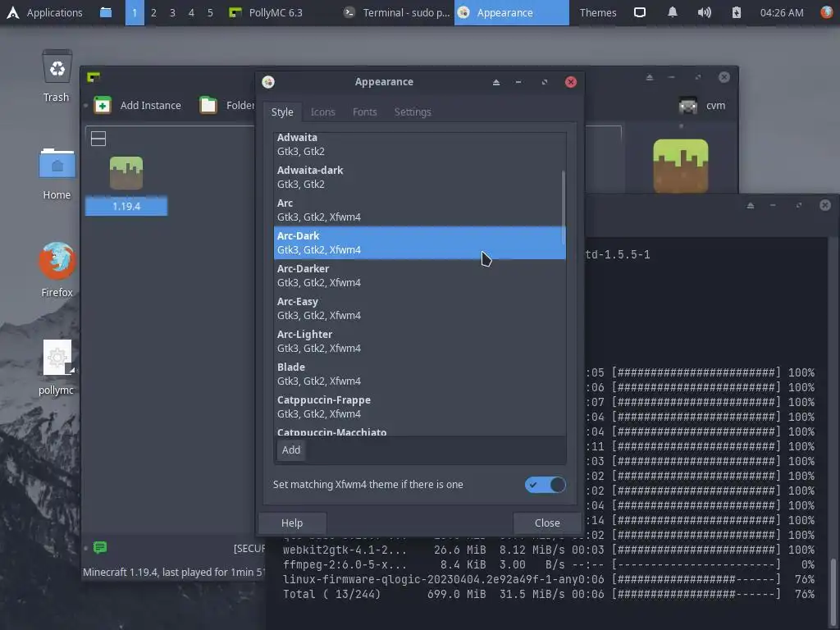840x630 pixels.
Task: Collapse the instance group in PollyMC
Action: pyautogui.click(x=98, y=139)
